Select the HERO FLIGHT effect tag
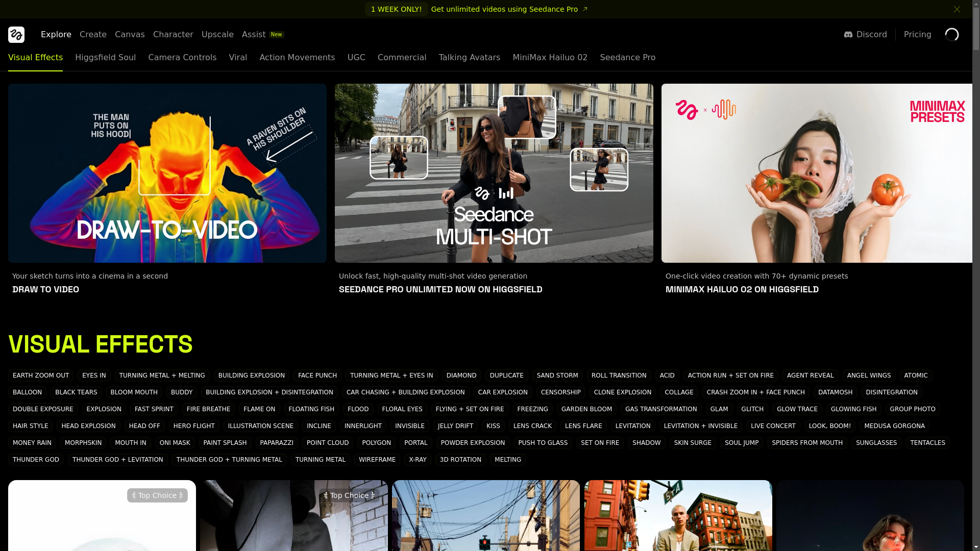 (194, 426)
